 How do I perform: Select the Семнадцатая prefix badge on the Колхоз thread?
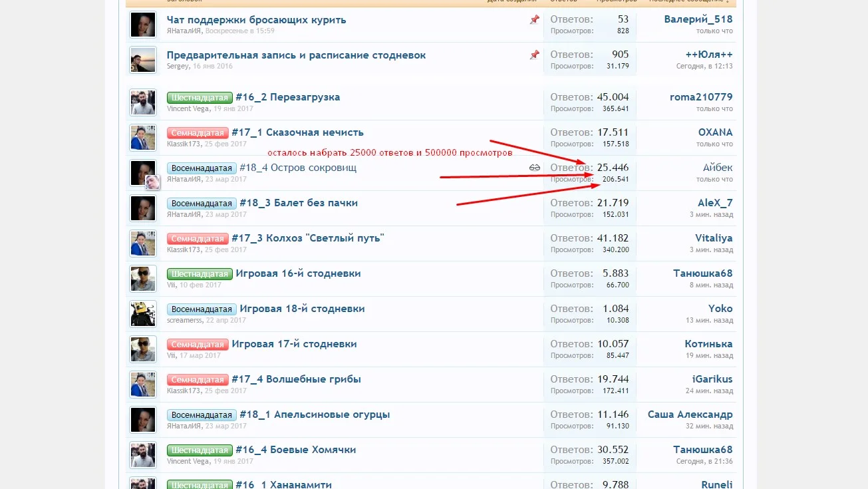(x=198, y=238)
